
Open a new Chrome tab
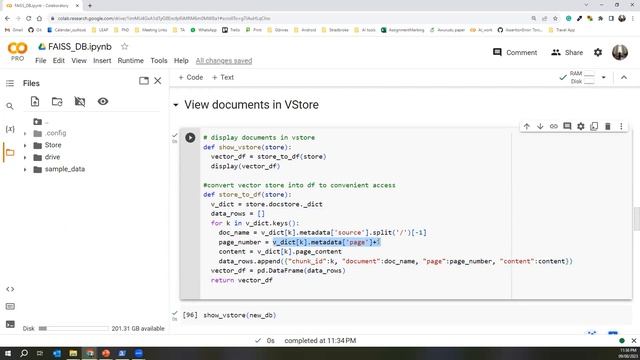[x=90, y=6]
